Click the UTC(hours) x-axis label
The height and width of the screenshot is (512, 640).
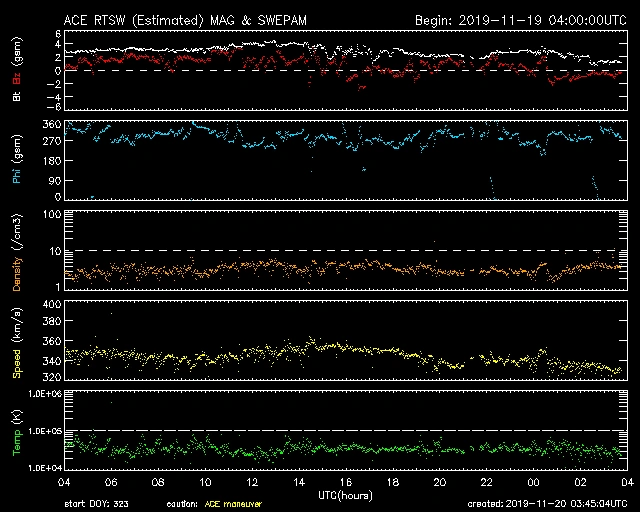(346, 494)
